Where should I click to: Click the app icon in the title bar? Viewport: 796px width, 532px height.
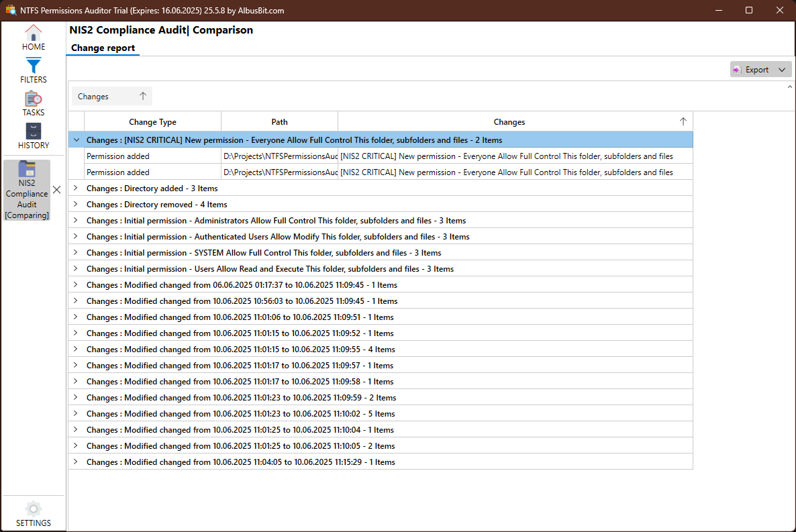11,10
